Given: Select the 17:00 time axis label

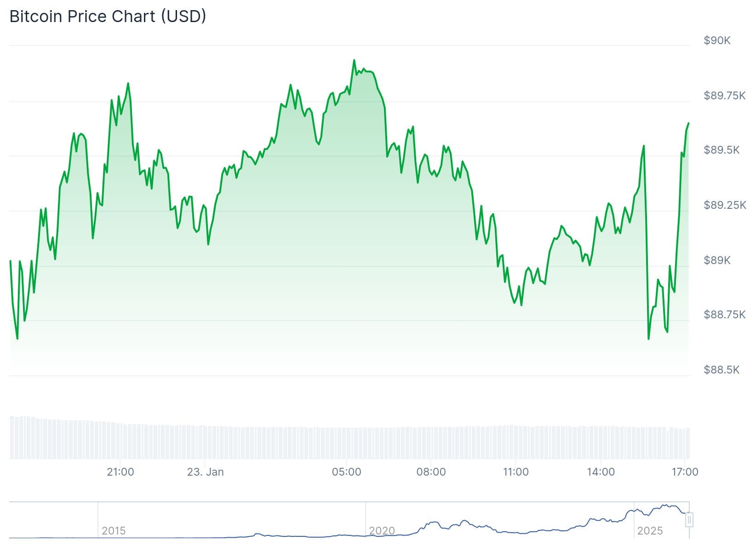Looking at the screenshot, I should coord(685,472).
